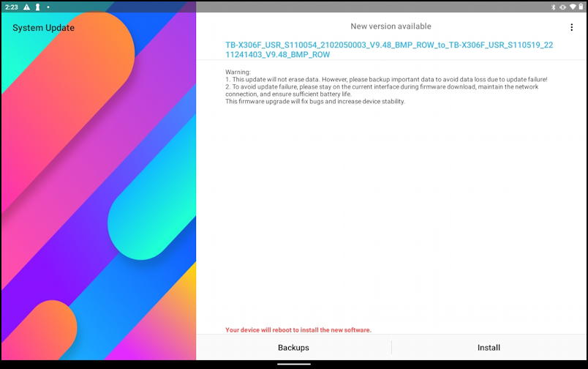Tap the firmware upgrade bug fix sentence
Viewport: 588px width, 369px height.
click(x=315, y=101)
